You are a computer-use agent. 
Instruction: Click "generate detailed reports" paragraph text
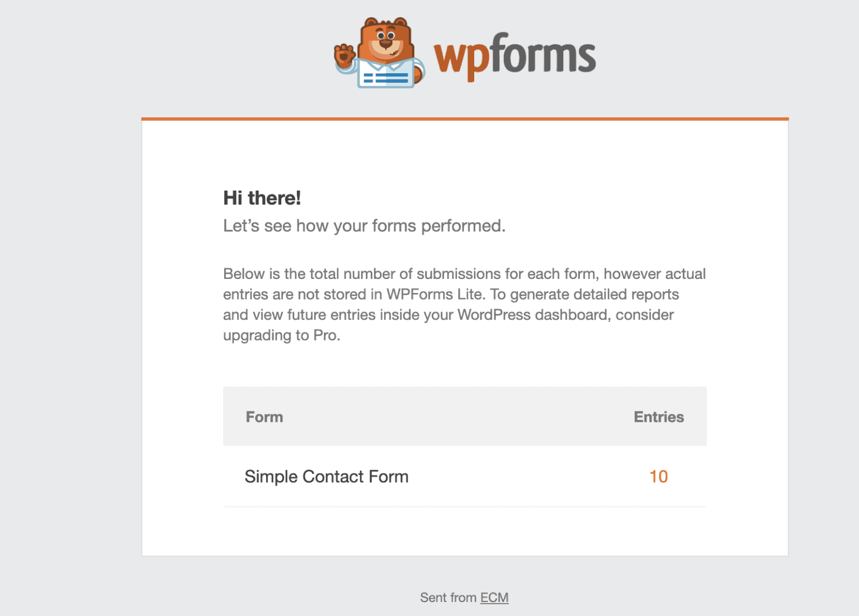594,295
